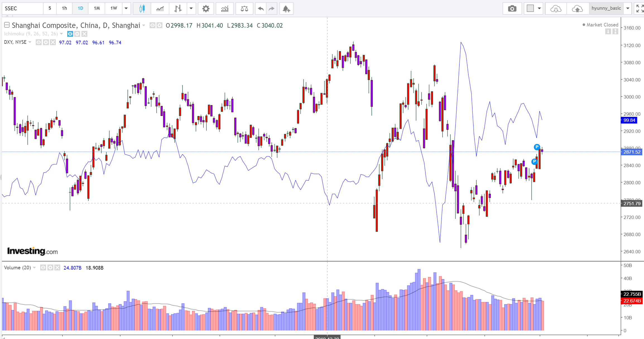Select the 1W interval
Image resolution: width=644 pixels, height=339 pixels.
114,8
